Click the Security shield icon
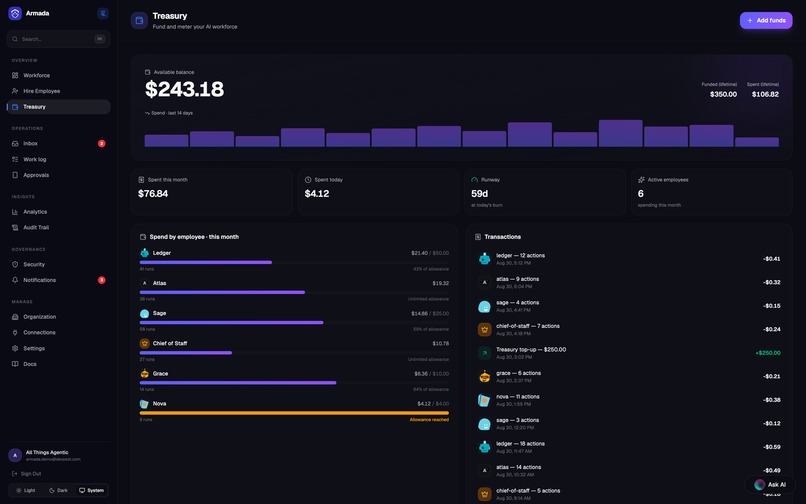Viewport: 806px width, 504px height. [x=15, y=264]
